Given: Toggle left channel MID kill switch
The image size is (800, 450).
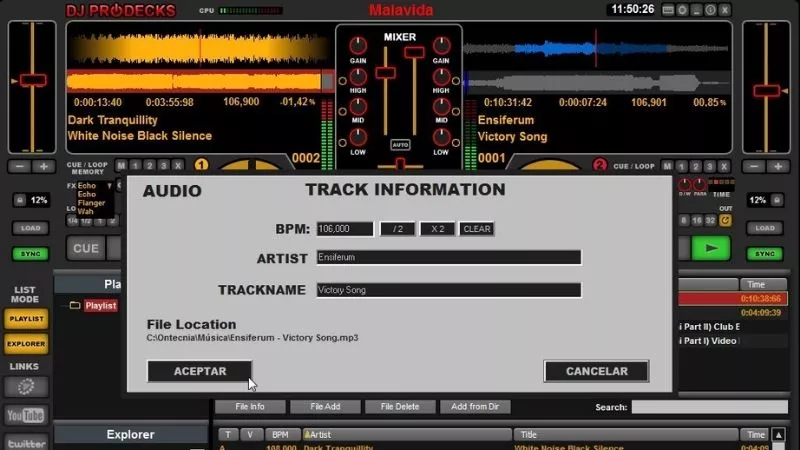Looking at the screenshot, I should [x=343, y=111].
